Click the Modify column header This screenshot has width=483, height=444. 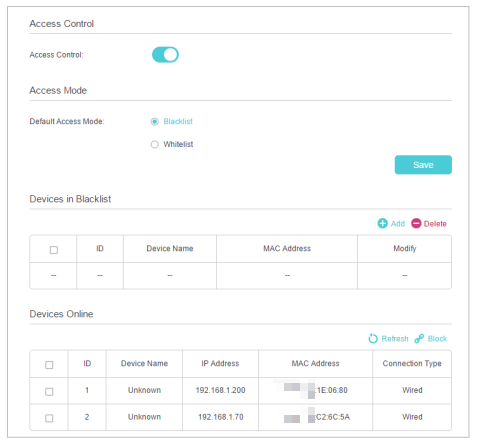405,249
